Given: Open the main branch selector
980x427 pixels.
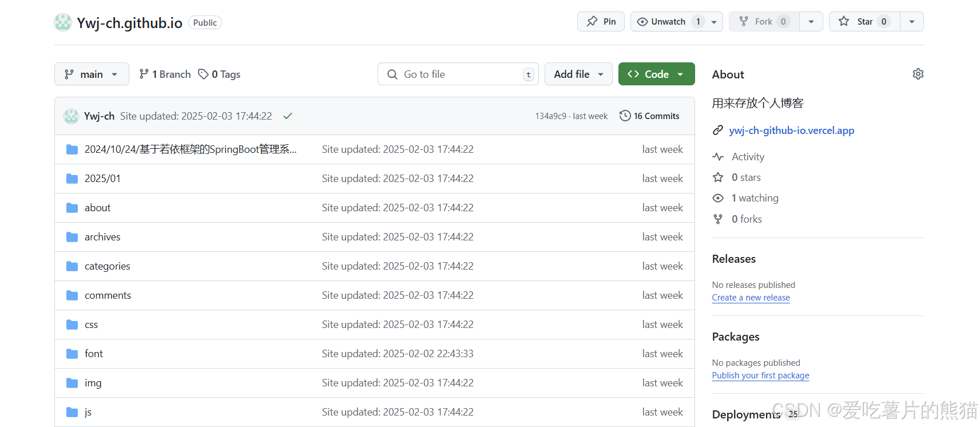Looking at the screenshot, I should coord(92,74).
